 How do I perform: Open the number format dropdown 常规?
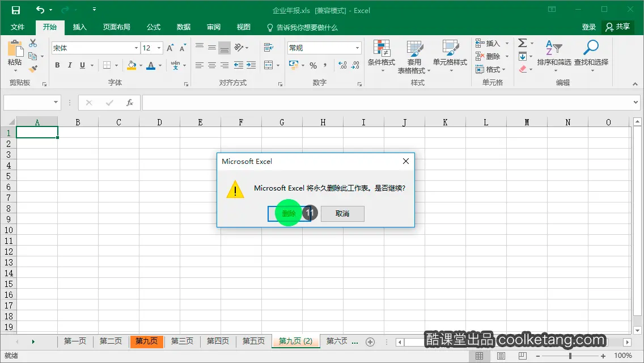[357, 48]
